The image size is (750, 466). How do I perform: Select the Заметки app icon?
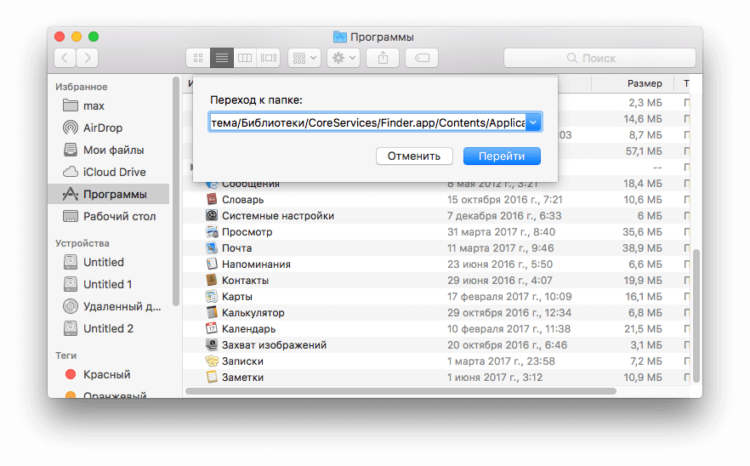click(211, 377)
